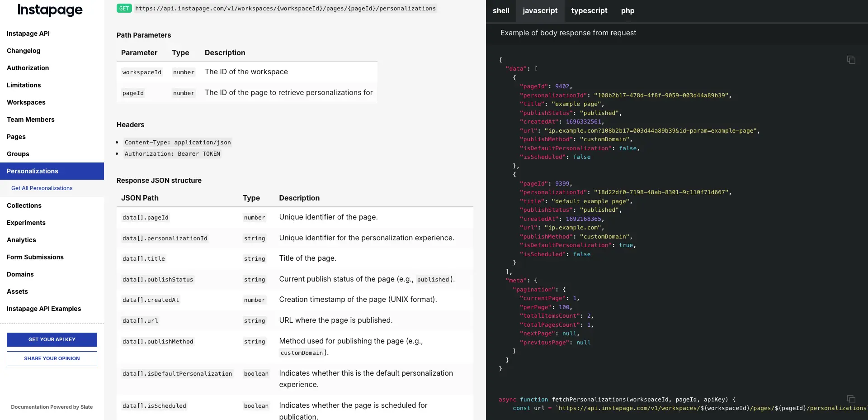This screenshot has width=868, height=420.
Task: Click the Documentation Powered by Slate link
Action: coord(52,407)
